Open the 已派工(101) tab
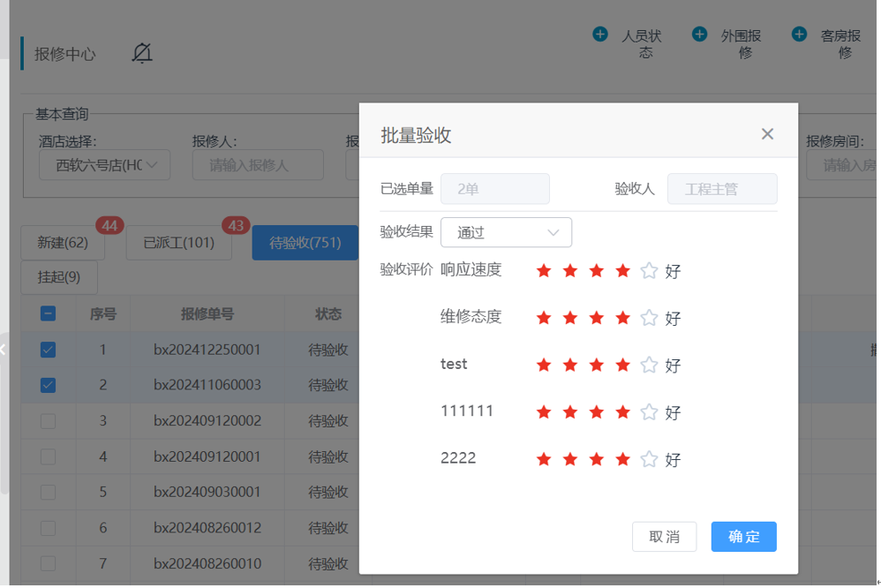The height and width of the screenshot is (588, 881). click(179, 243)
